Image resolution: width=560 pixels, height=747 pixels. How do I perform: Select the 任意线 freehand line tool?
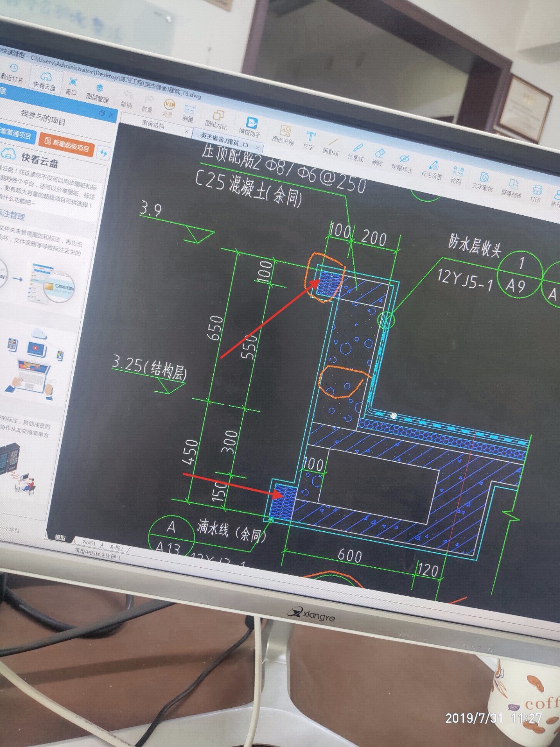tap(356, 152)
